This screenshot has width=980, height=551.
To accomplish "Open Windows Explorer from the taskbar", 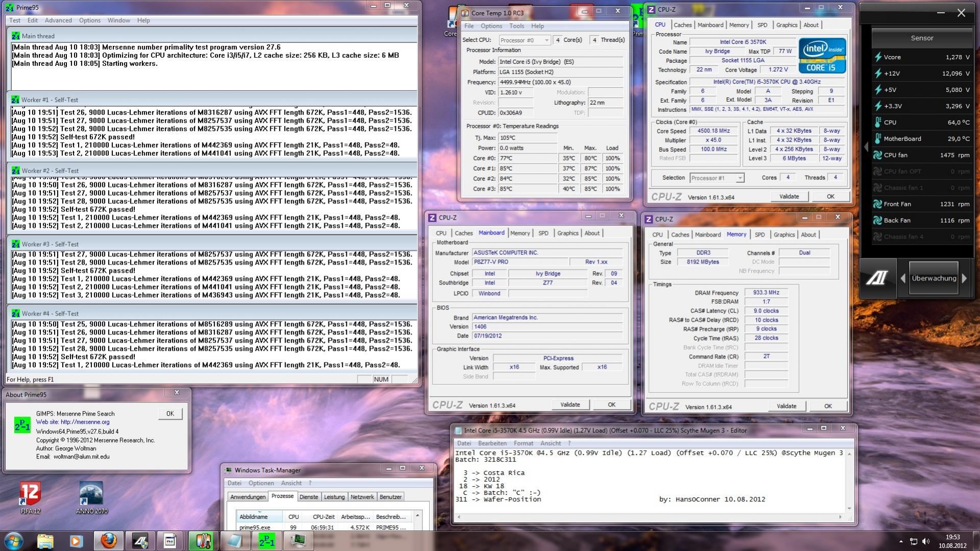I will pyautogui.click(x=45, y=541).
